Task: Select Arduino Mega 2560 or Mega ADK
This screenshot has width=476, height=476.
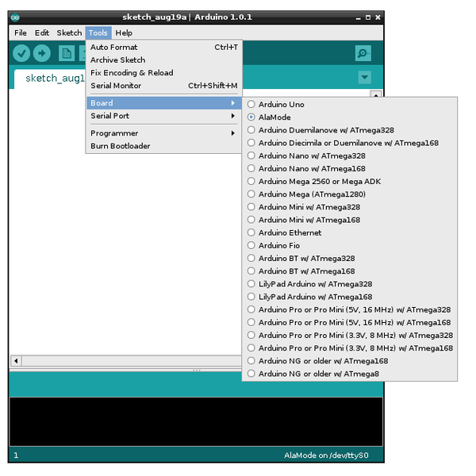Action: (349, 181)
